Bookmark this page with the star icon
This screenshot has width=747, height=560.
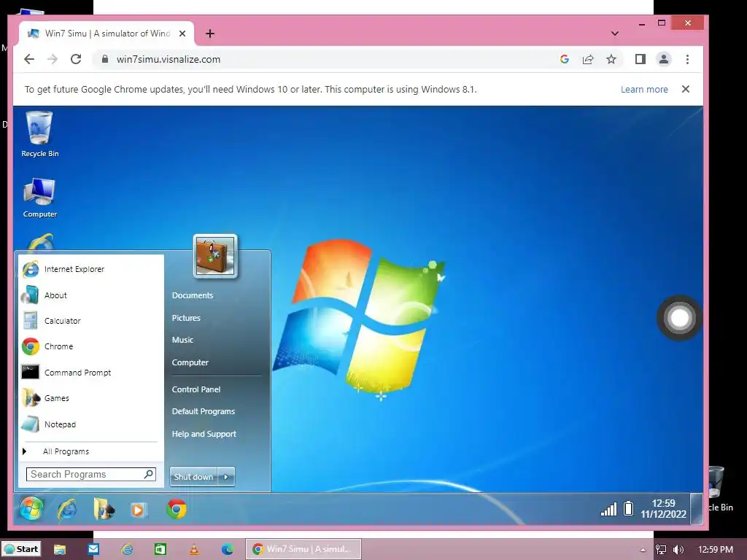(611, 59)
